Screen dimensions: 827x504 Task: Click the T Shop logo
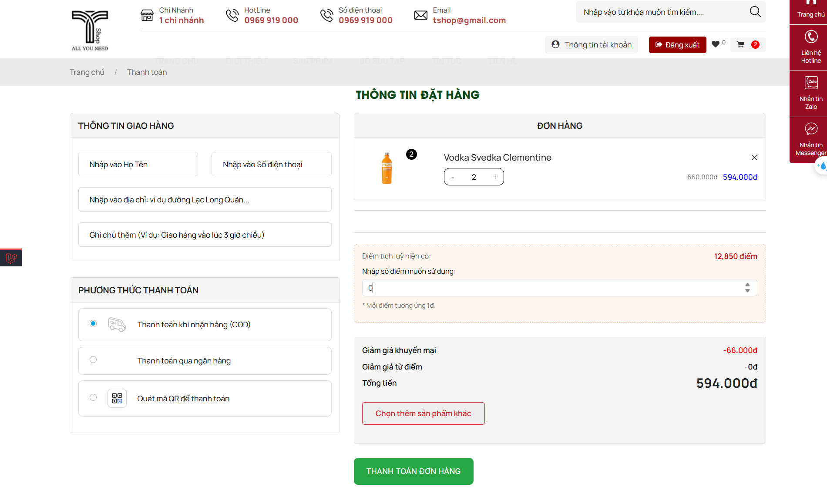coord(90,30)
